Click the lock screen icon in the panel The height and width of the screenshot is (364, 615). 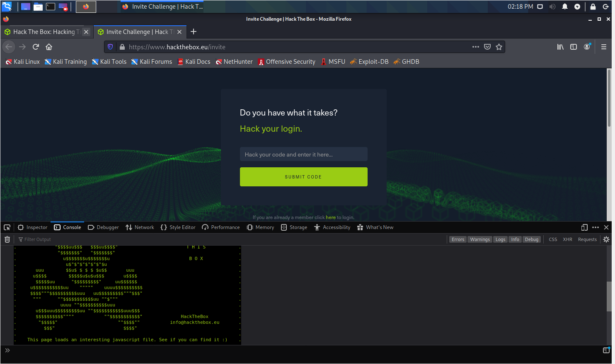pyautogui.click(x=593, y=7)
